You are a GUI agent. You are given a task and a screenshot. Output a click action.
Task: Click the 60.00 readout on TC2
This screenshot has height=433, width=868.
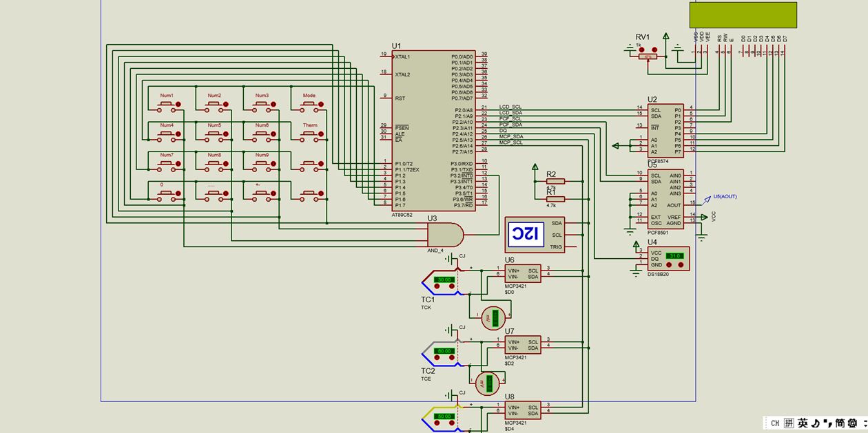point(444,350)
